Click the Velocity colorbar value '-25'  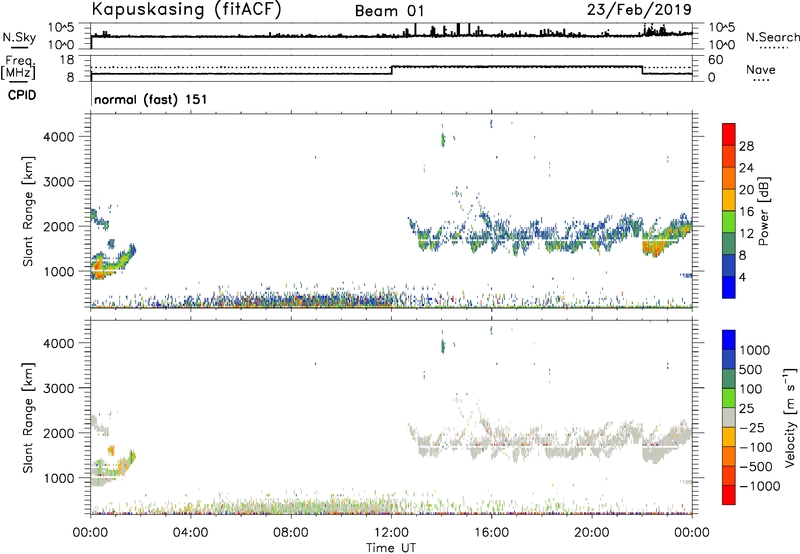tap(752, 427)
